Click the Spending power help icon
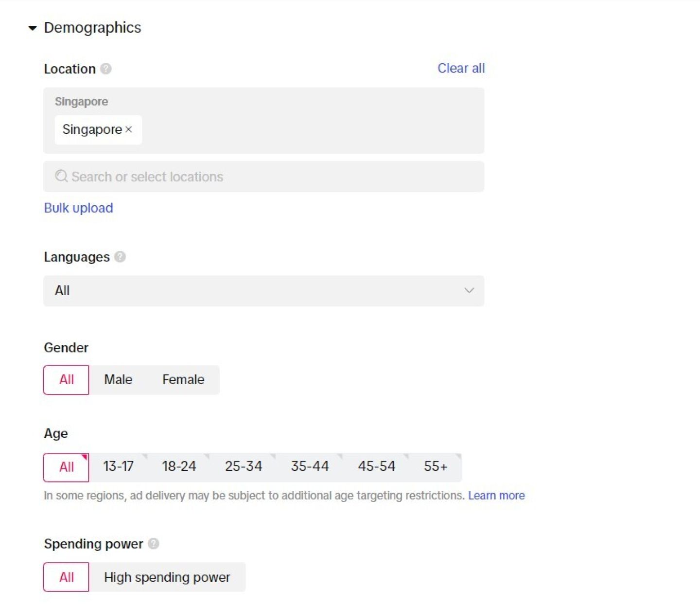This screenshot has height=606, width=700. (153, 544)
